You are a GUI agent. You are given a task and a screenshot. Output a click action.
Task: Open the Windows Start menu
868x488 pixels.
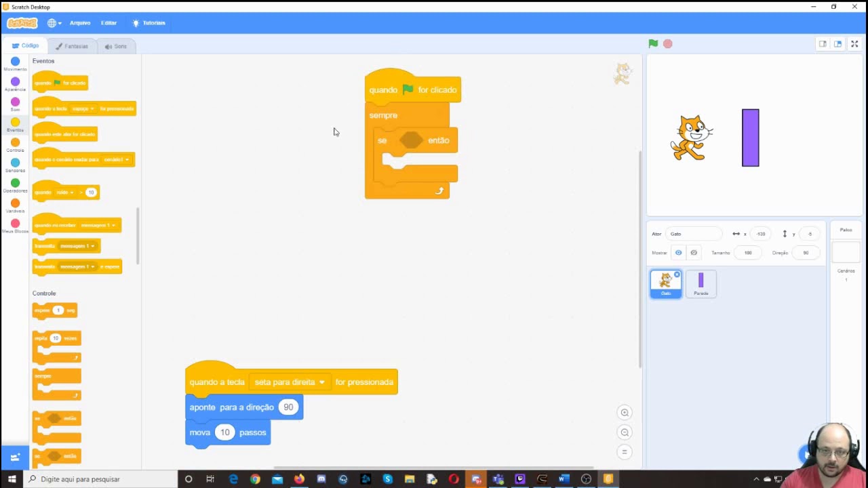pyautogui.click(x=12, y=479)
